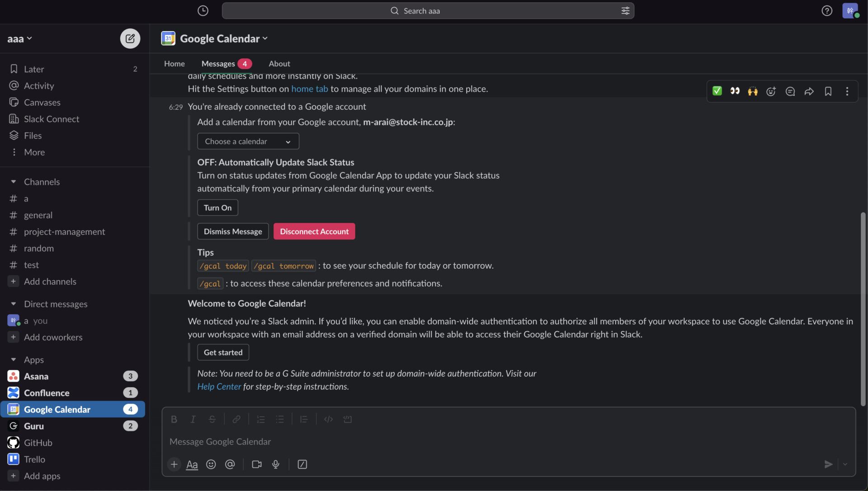Switch to the Home tab
The image size is (868, 491).
[174, 64]
